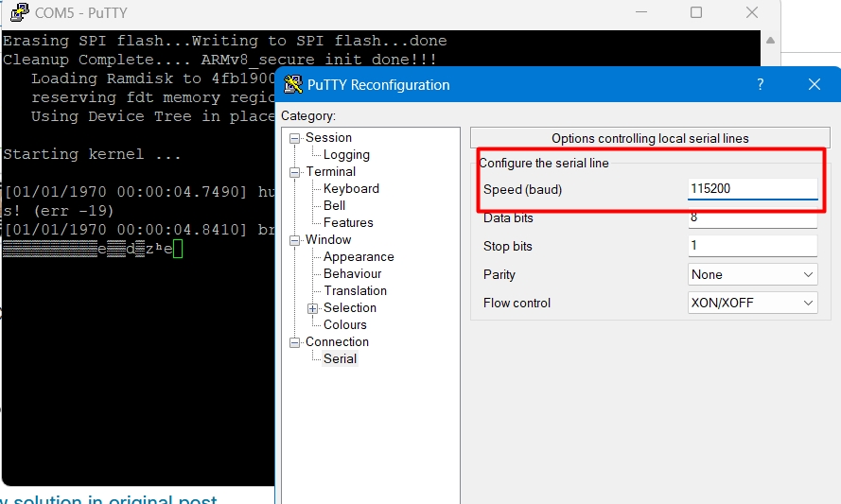The height and width of the screenshot is (504, 841).
Task: Open the Flow control dropdown
Action: pyautogui.click(x=752, y=303)
